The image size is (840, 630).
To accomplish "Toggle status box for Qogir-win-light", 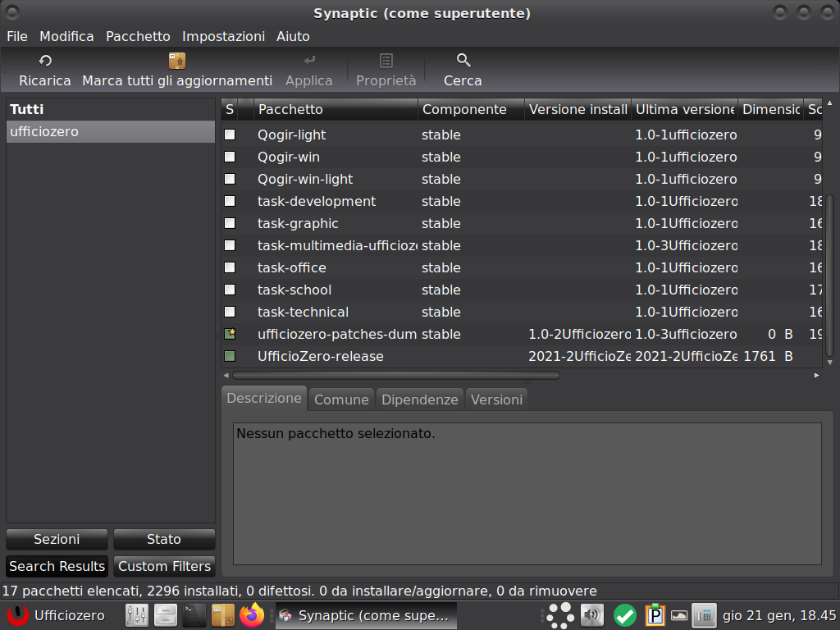I will [230, 179].
